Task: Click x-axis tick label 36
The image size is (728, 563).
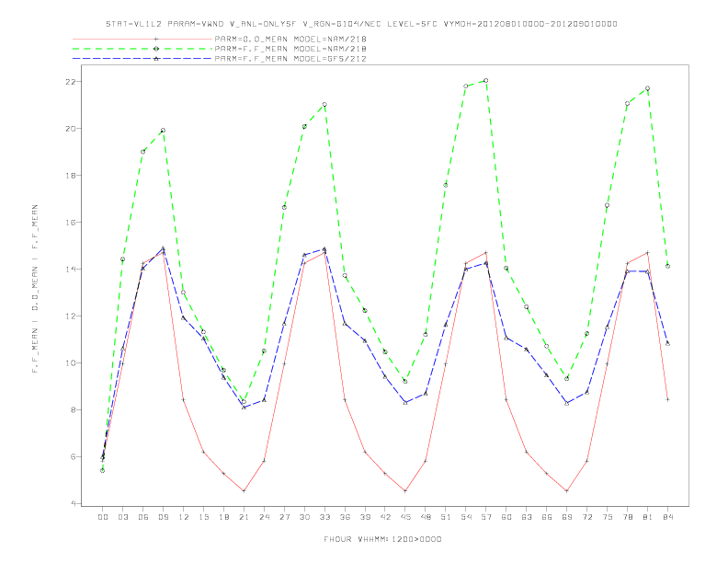Action: point(345,517)
